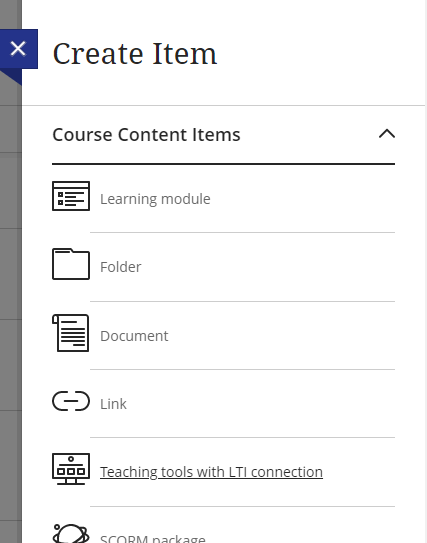Click empty space right of Document row
Screen dimensions: 427x543
coord(282,336)
